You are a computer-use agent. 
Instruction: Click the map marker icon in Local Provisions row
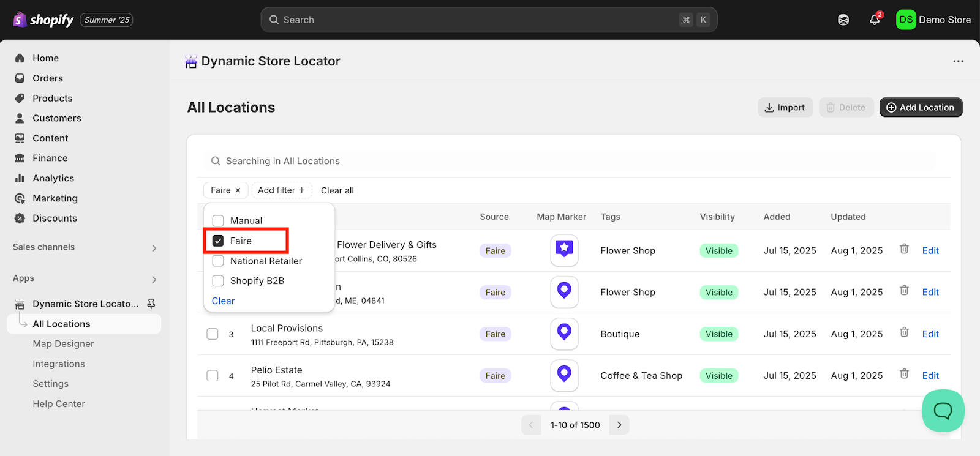[564, 334]
